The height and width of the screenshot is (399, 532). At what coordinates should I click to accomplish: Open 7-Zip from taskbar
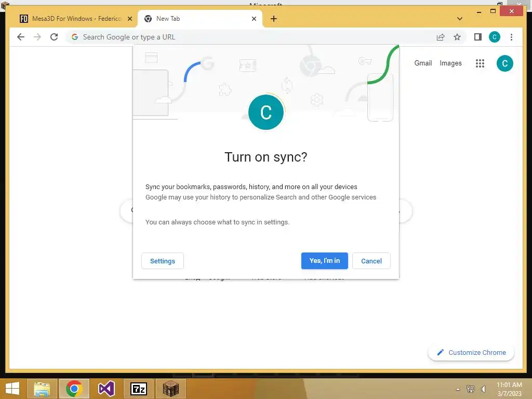coord(138,389)
